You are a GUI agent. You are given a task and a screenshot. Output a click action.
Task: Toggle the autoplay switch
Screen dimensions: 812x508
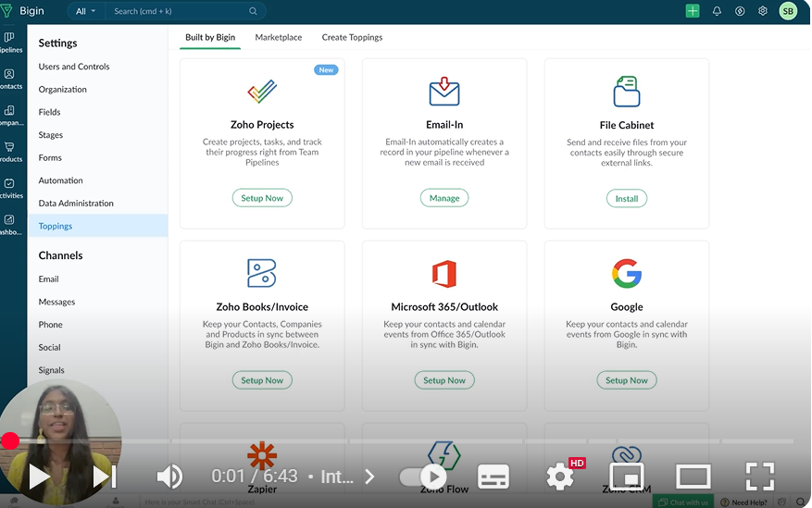click(423, 477)
